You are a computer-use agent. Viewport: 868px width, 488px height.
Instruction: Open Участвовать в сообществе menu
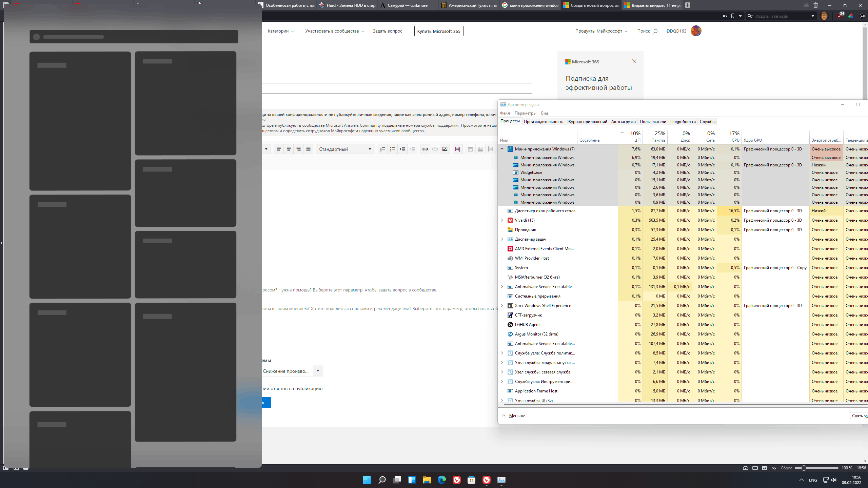coord(335,31)
